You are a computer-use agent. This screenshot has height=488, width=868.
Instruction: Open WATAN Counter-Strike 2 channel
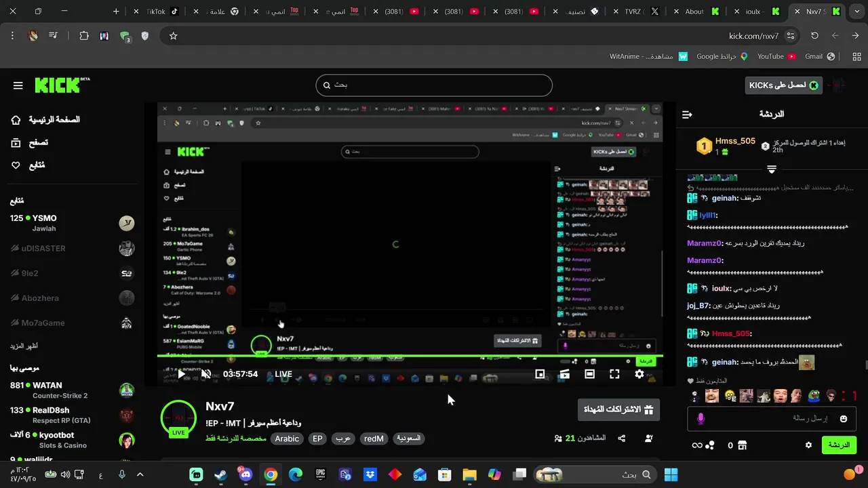click(73, 390)
